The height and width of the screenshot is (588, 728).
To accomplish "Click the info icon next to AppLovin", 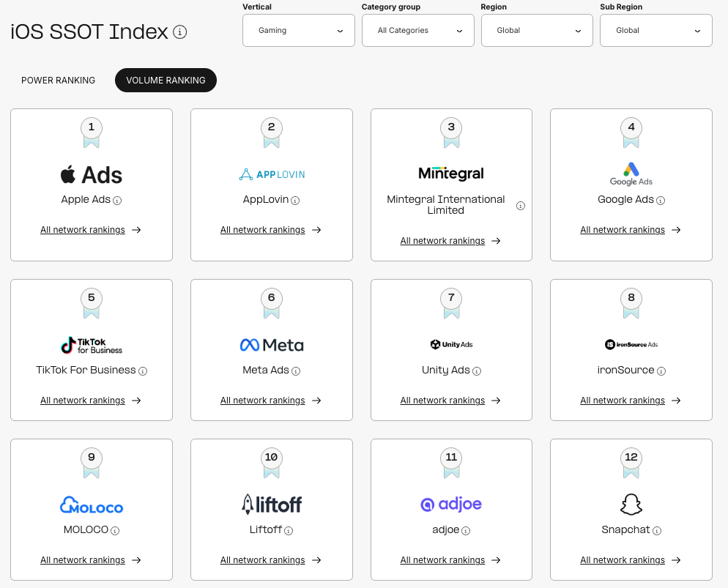I will click(x=295, y=200).
